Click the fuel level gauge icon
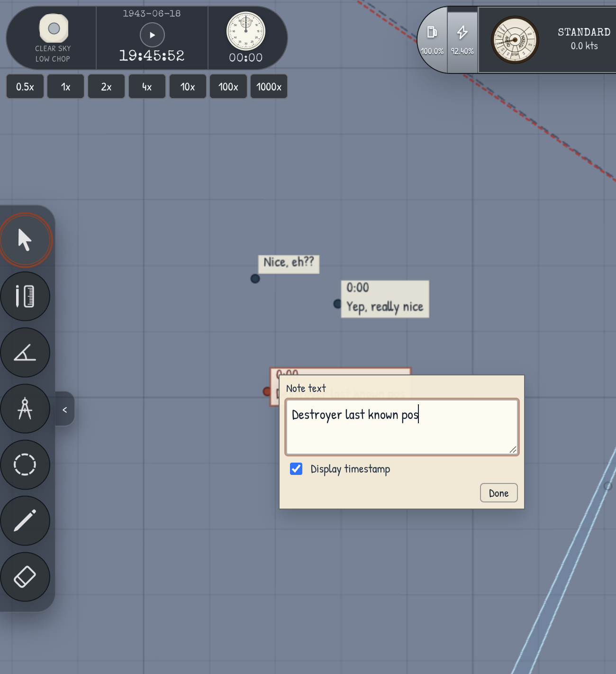 [x=432, y=32]
